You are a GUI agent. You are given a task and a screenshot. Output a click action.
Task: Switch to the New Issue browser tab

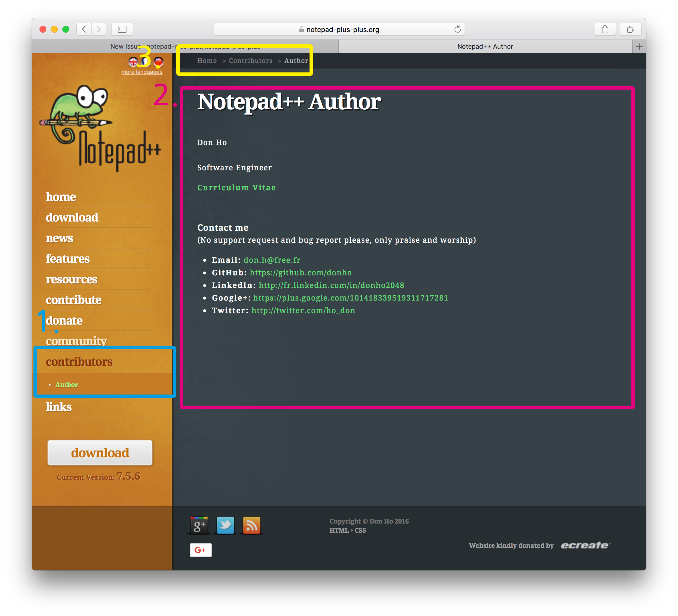185,46
